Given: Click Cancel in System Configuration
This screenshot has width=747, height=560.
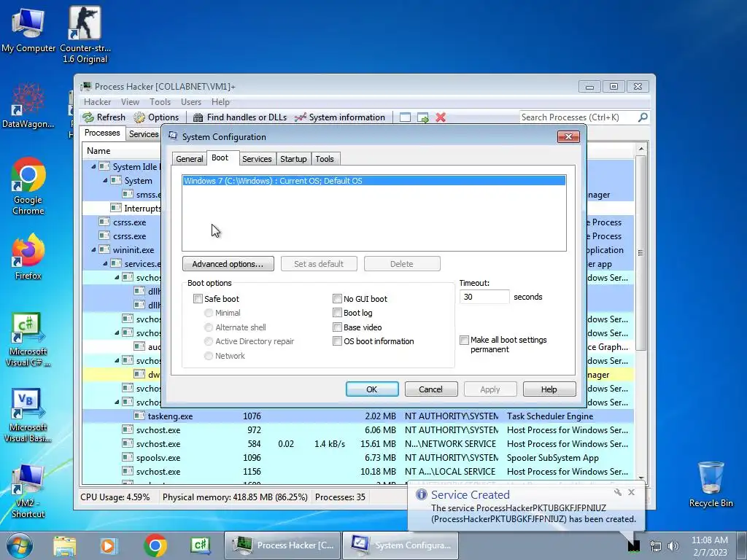Looking at the screenshot, I should (430, 389).
